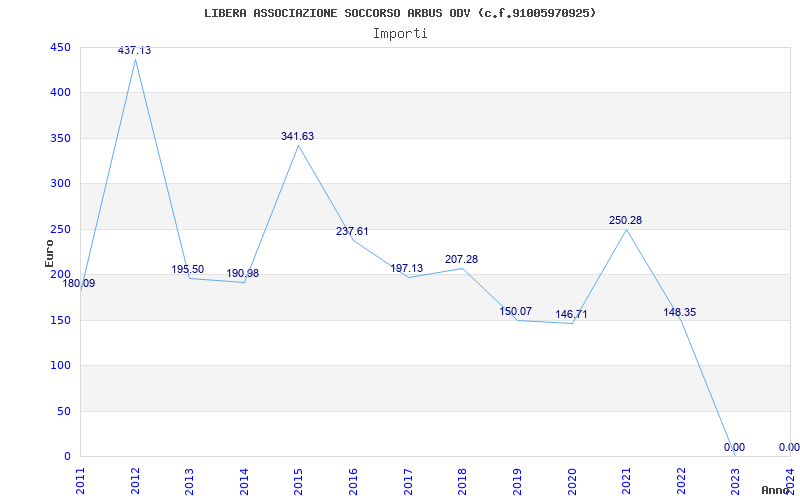Screen dimensions: 800x500
Task: Click the 250 y-axis tick label
Action: click(60, 230)
